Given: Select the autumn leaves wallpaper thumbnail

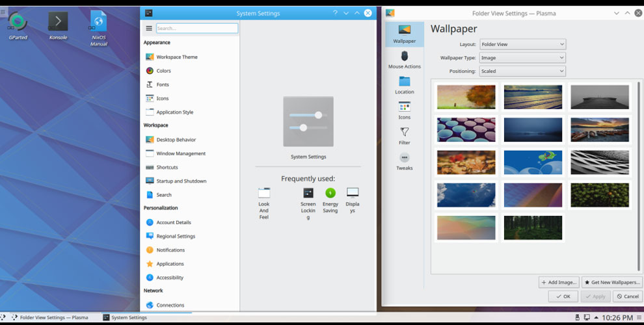Looking at the screenshot, I should 466,162.
